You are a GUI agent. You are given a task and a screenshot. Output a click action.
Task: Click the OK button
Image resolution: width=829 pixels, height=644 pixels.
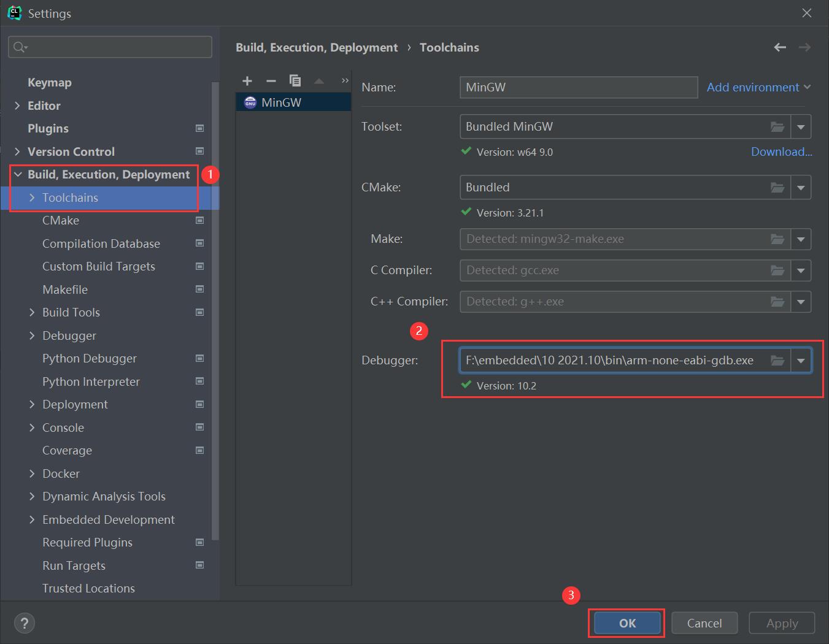[x=627, y=623]
